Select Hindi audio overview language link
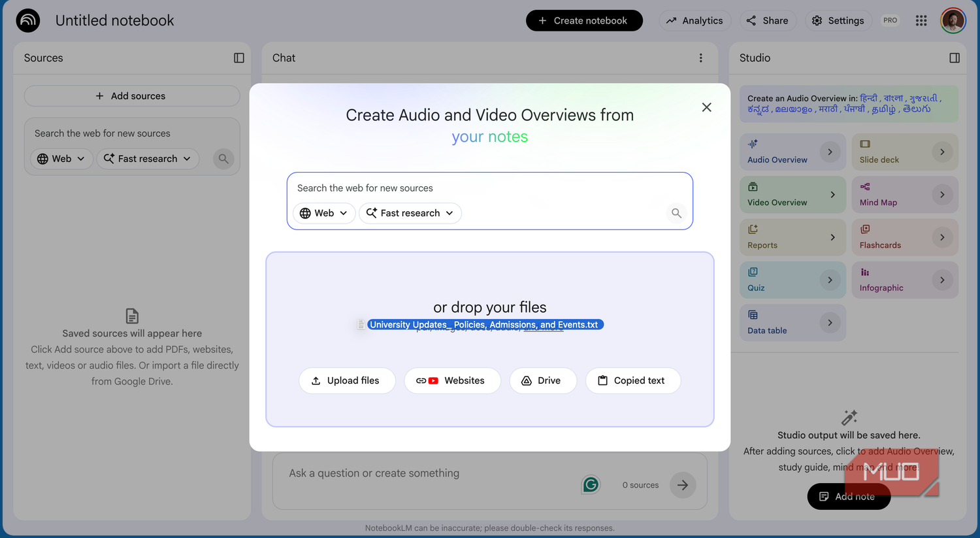Image resolution: width=980 pixels, height=538 pixels. click(868, 98)
